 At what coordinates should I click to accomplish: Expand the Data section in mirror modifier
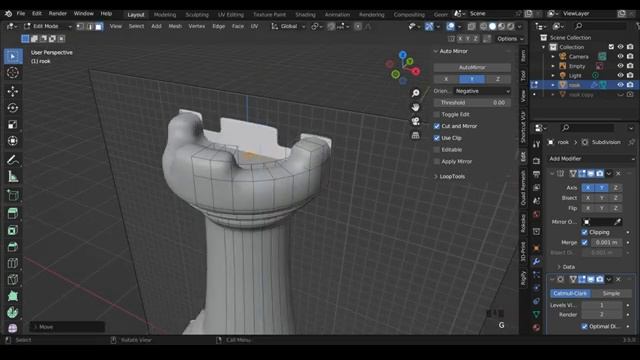coord(559,267)
